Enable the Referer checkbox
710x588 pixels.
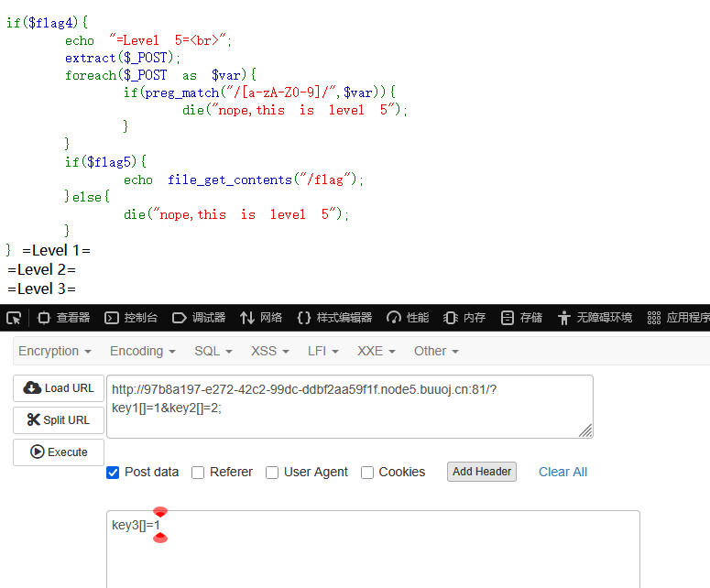pos(198,473)
